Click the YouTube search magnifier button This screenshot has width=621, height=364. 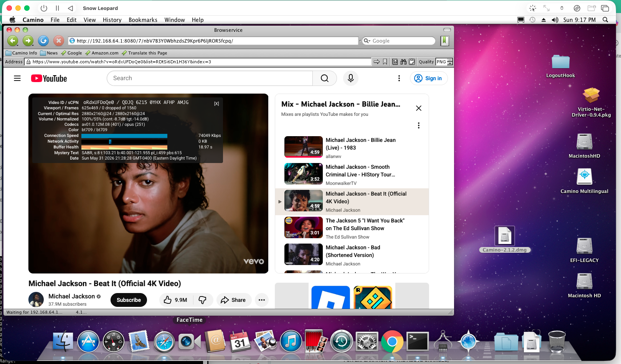coord(325,78)
